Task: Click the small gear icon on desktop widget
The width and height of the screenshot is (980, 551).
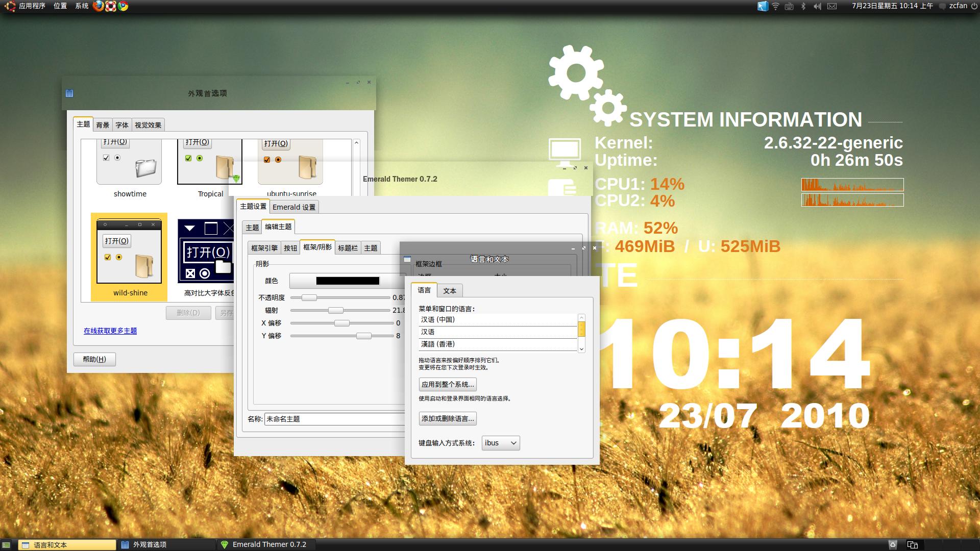Action: click(x=608, y=108)
